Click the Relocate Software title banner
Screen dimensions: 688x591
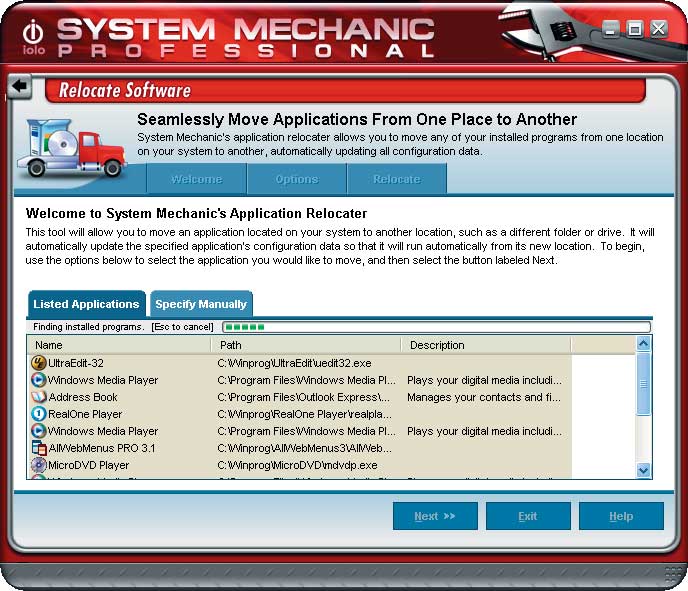pos(345,90)
